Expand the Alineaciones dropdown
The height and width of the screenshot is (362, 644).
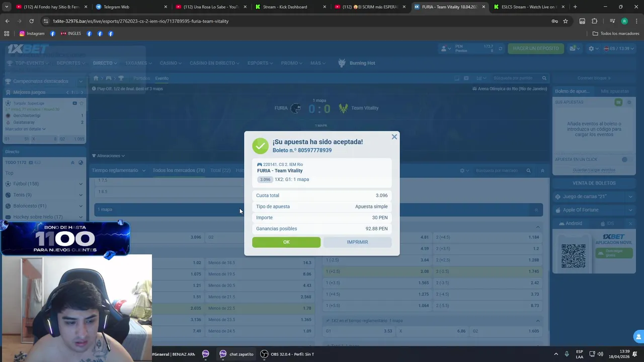[x=108, y=156]
